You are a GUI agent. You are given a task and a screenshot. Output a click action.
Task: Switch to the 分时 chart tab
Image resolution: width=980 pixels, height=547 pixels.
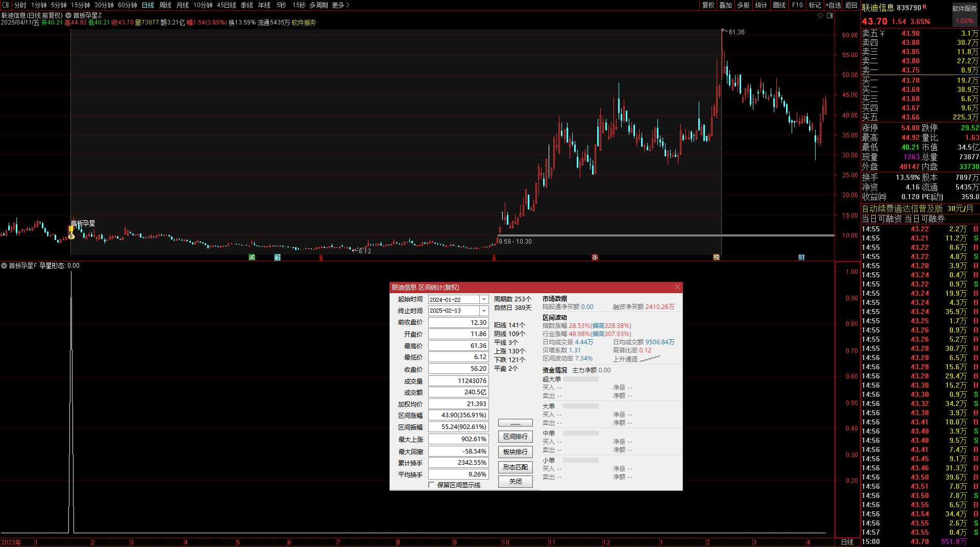(x=20, y=5)
